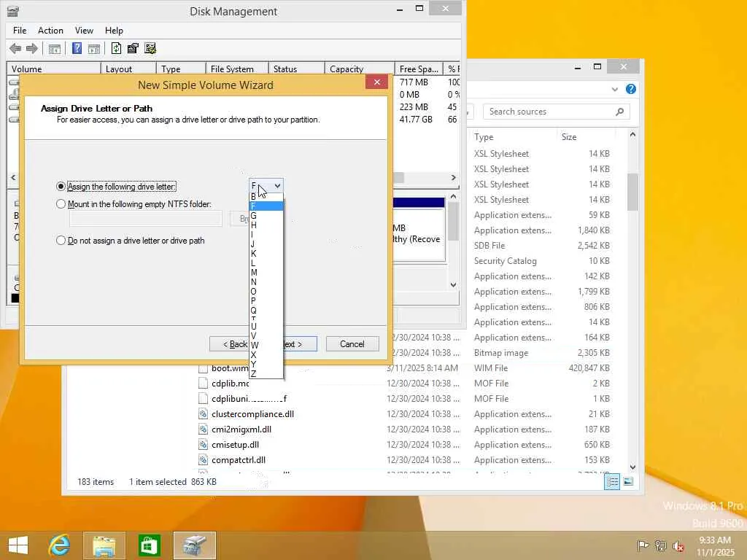Open the blue Help toolbar icon
The width and height of the screenshot is (747, 560).
[x=77, y=48]
